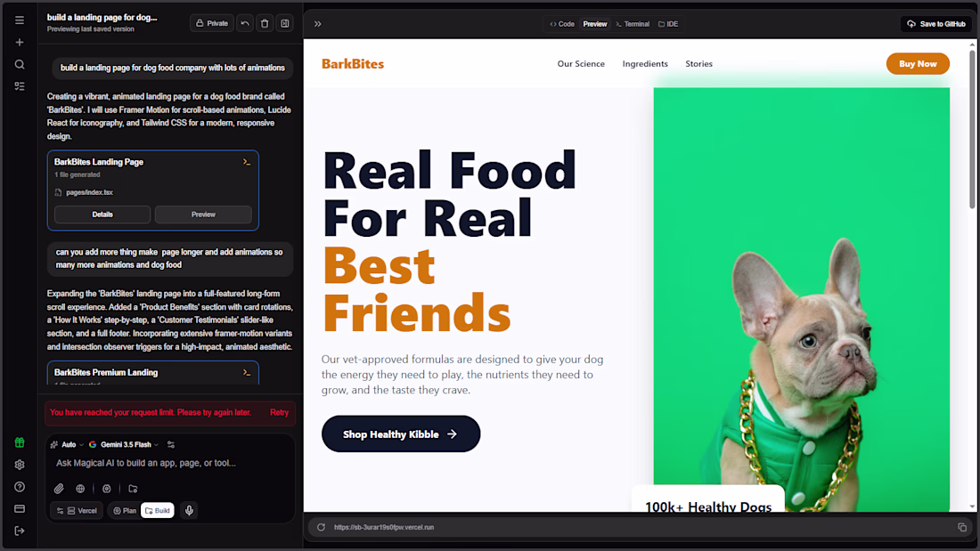Click the French bulldog hero image

[801, 300]
